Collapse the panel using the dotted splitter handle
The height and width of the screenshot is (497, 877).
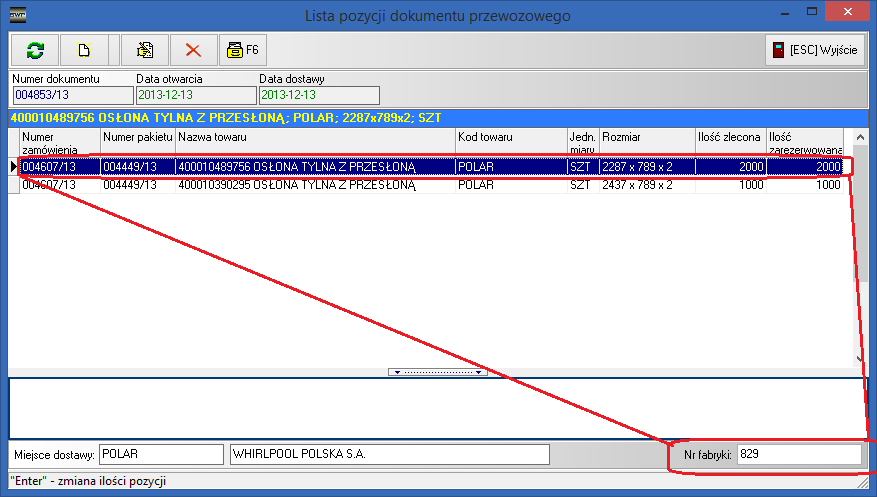(x=438, y=372)
